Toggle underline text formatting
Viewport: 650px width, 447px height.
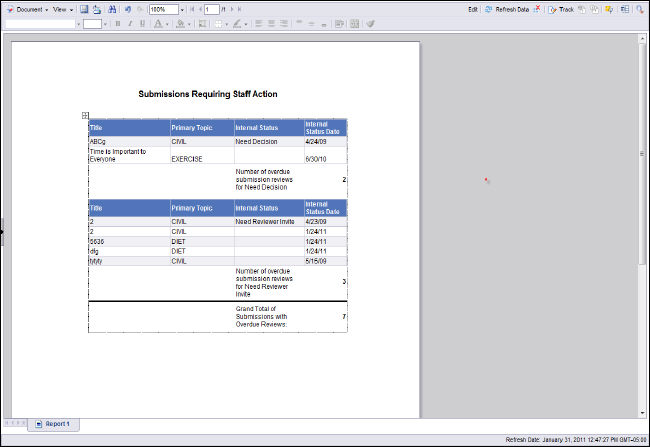[x=141, y=23]
